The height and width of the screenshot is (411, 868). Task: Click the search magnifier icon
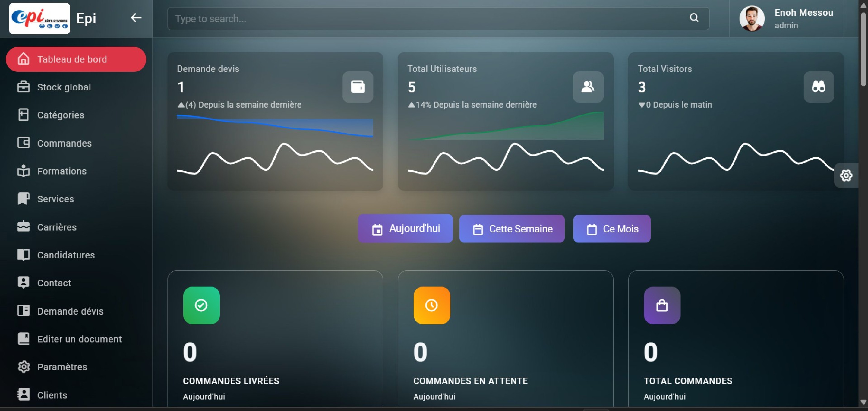coord(694,17)
